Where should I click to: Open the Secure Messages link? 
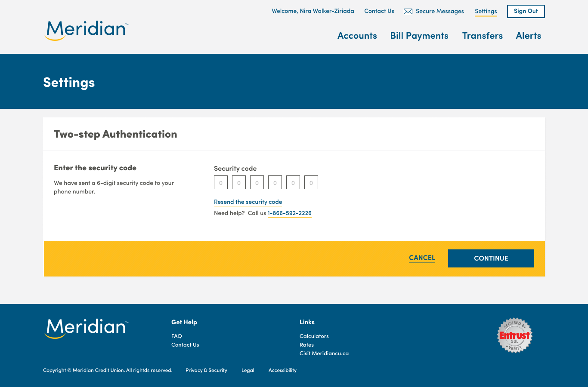click(x=440, y=12)
